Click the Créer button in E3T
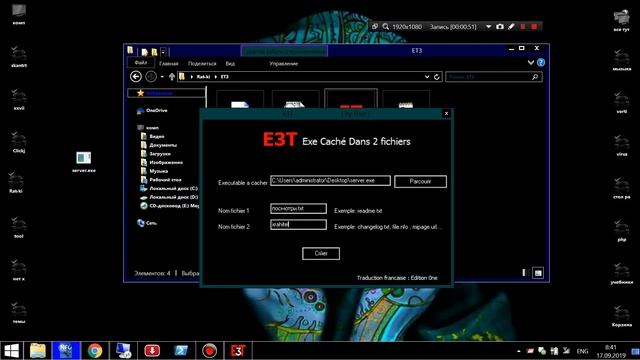640x360 pixels. 321,253
